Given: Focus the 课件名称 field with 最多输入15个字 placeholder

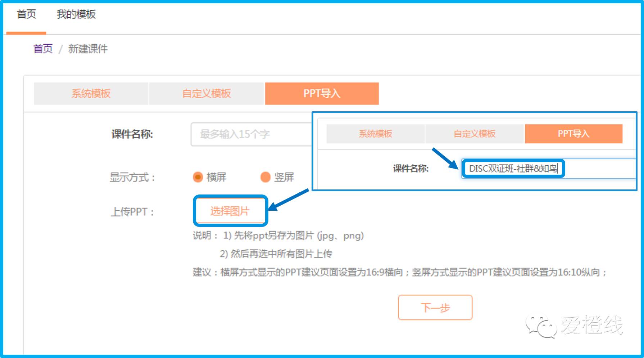Looking at the screenshot, I should point(251,134).
